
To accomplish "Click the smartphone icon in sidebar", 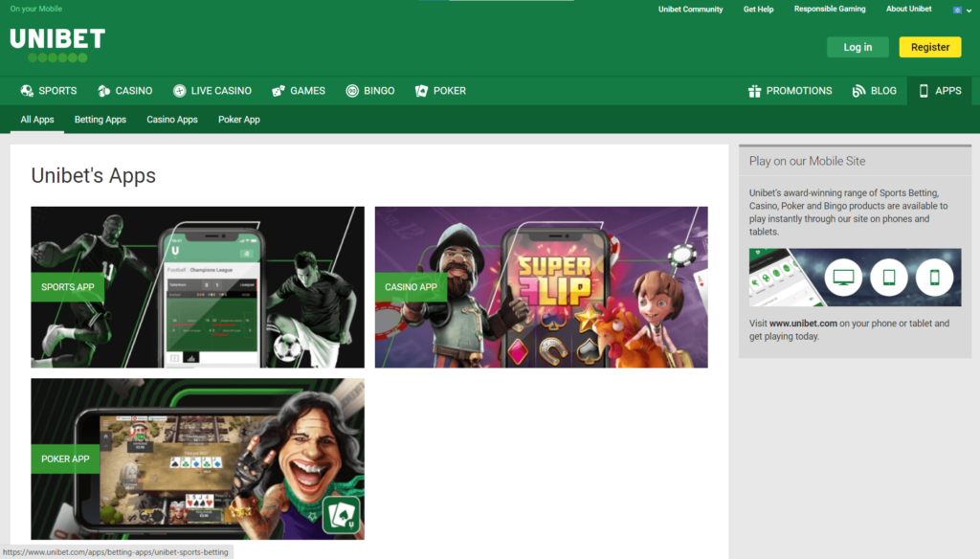I will pyautogui.click(x=934, y=277).
